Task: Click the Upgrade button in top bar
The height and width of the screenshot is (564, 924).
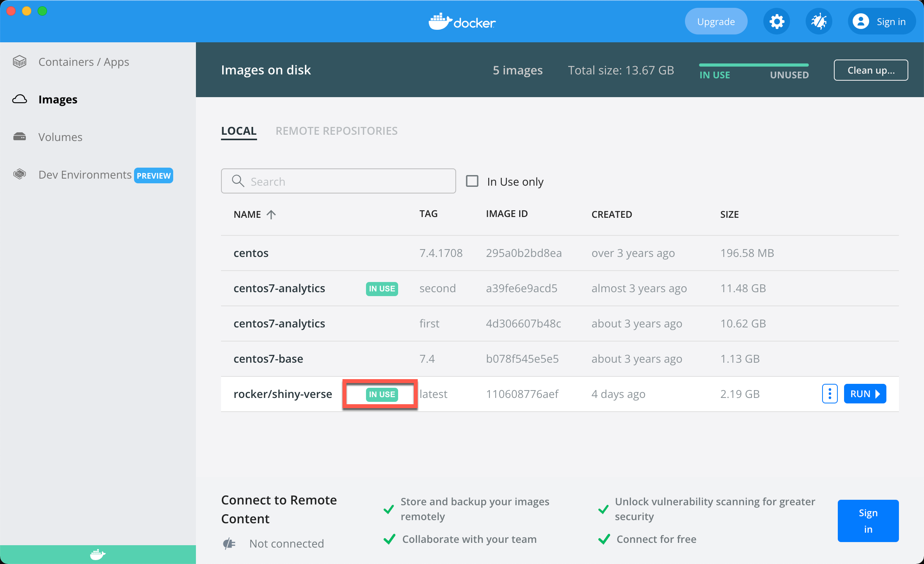Action: tap(716, 21)
